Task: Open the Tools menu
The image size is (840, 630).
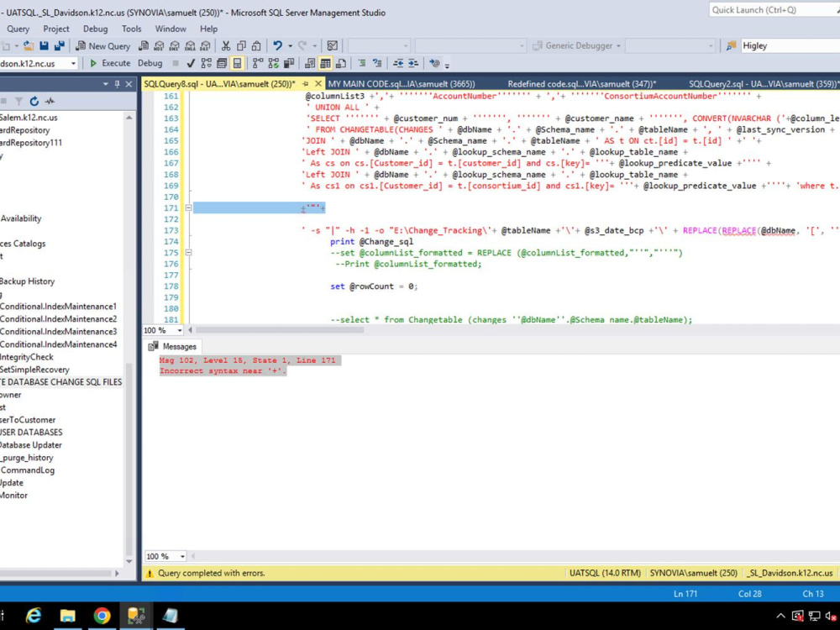Action: pos(131,29)
